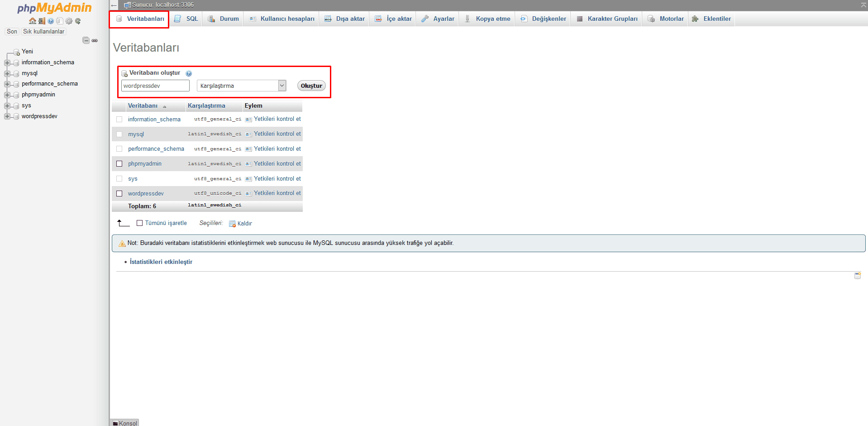Click the Oluştur button
Viewport: 868px width, 426px height.
(311, 86)
